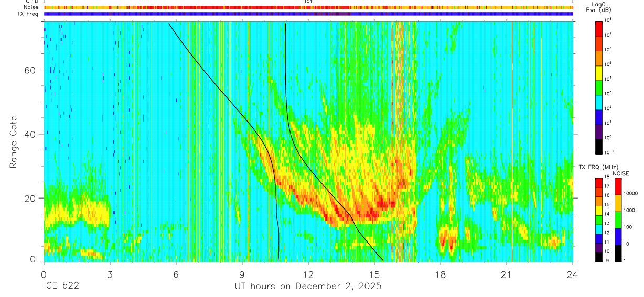
Task: Click the Range Gate axis title
Action: pyautogui.click(x=14, y=142)
